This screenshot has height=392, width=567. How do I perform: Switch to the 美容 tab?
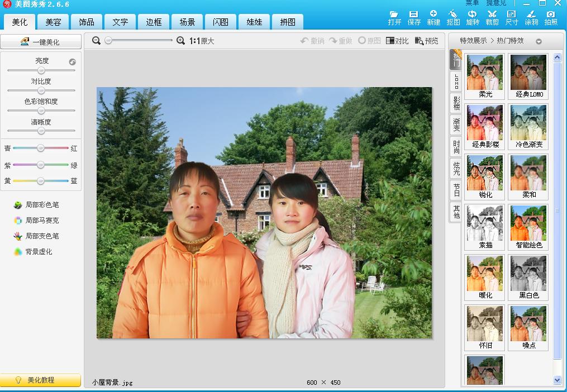[x=53, y=22]
